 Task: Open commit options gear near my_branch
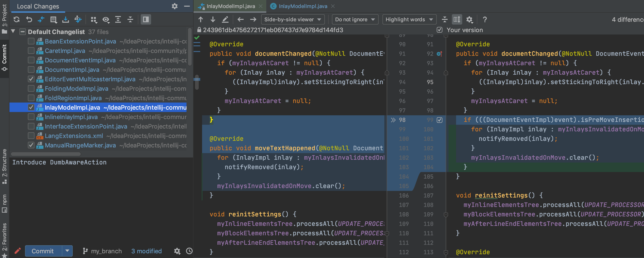click(x=177, y=251)
